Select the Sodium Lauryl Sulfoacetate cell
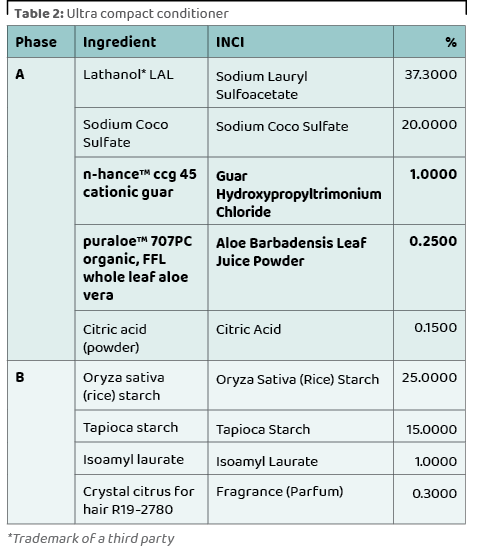The height and width of the screenshot is (551, 502). (300, 83)
